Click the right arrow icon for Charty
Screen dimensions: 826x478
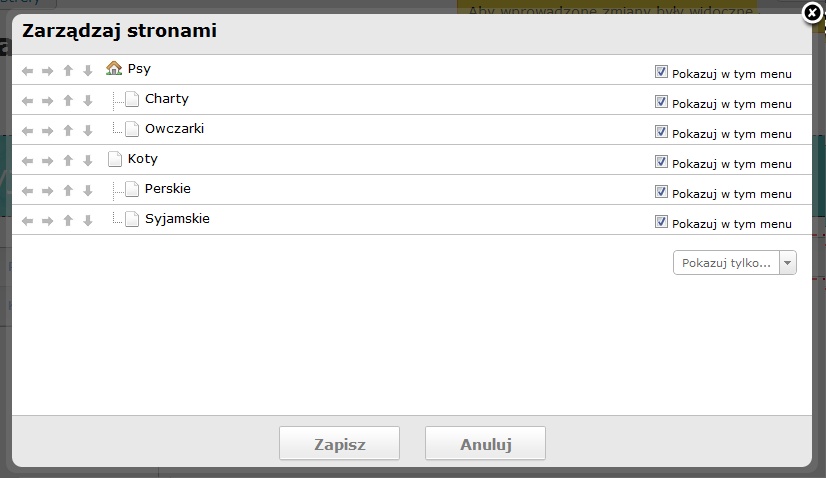(x=47, y=101)
